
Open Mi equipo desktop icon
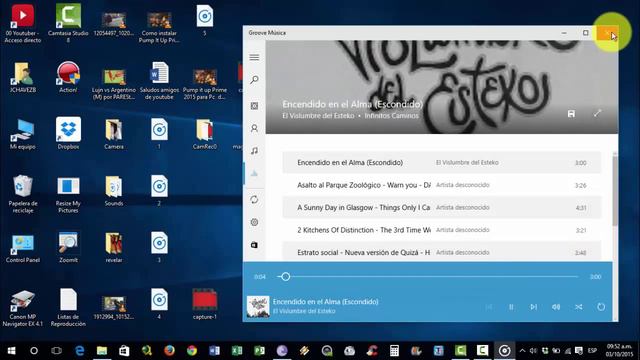click(23, 133)
